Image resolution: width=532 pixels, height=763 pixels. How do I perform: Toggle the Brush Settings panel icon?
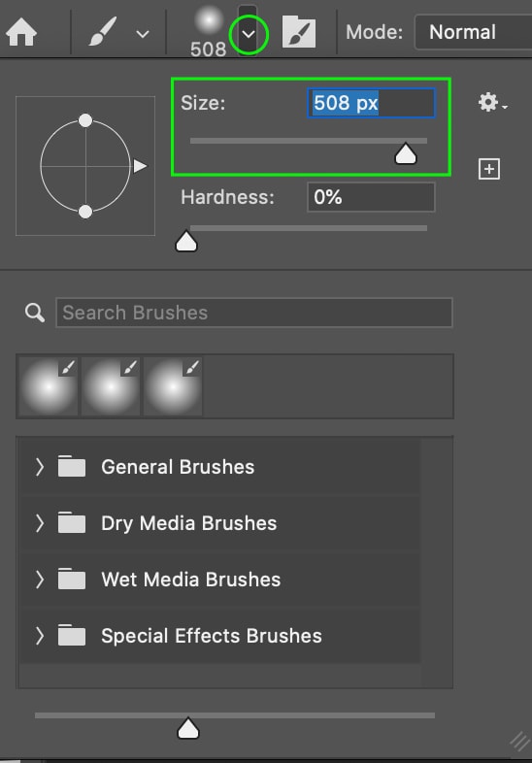pyautogui.click(x=299, y=32)
